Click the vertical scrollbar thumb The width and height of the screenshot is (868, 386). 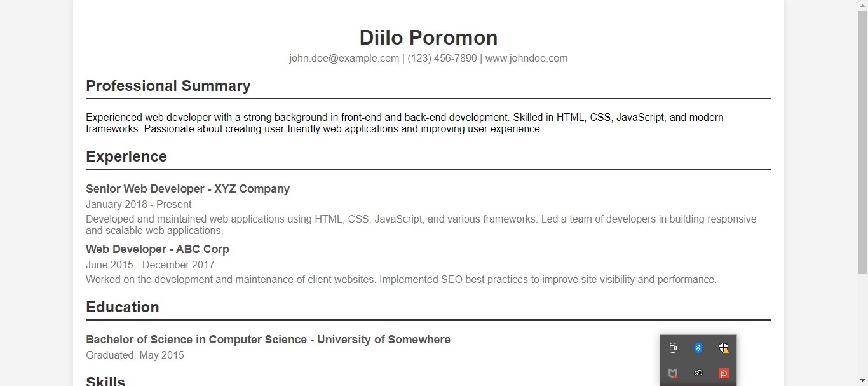[862, 140]
